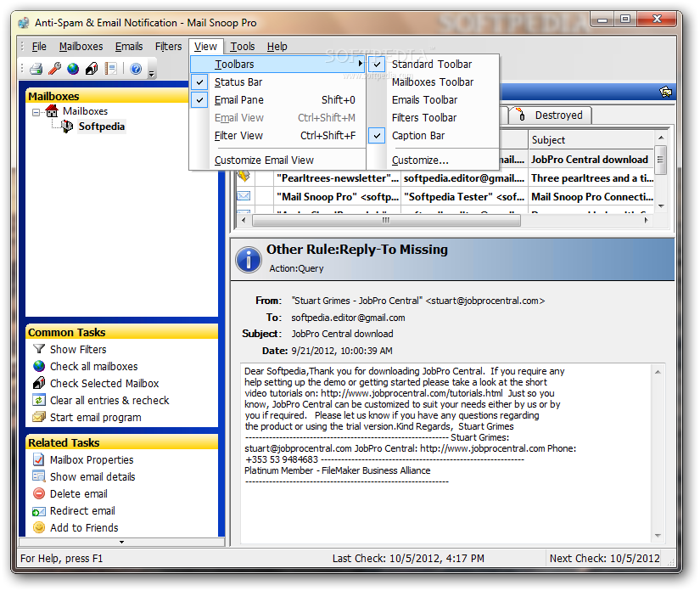Click the Check all mailboxes globe icon
This screenshot has height=591, width=700.
pos(39,366)
